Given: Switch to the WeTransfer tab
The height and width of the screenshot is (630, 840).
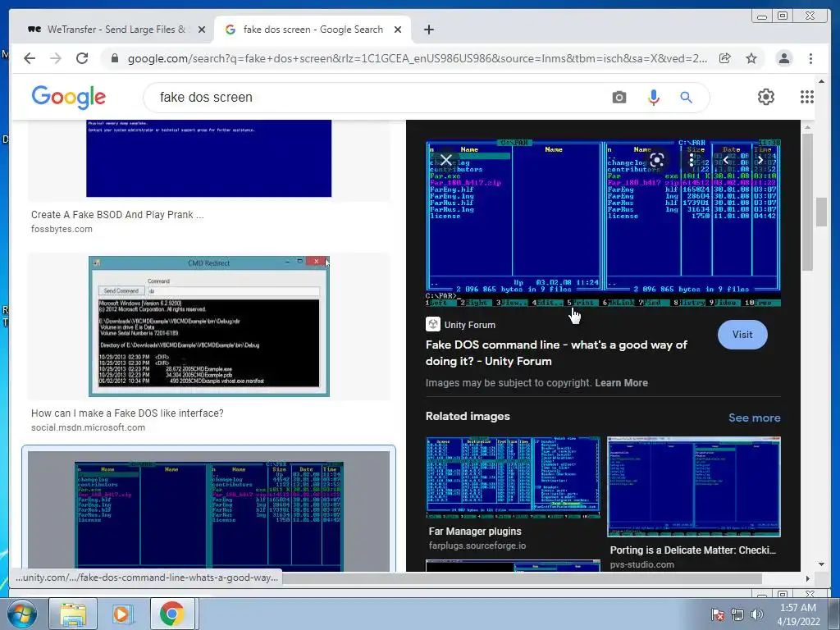Looking at the screenshot, I should (115, 30).
